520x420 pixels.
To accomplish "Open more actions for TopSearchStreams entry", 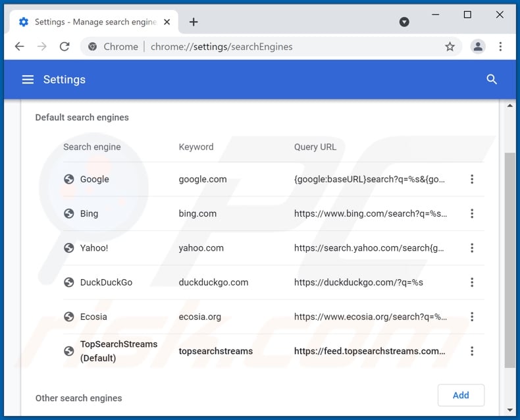I will (x=471, y=351).
